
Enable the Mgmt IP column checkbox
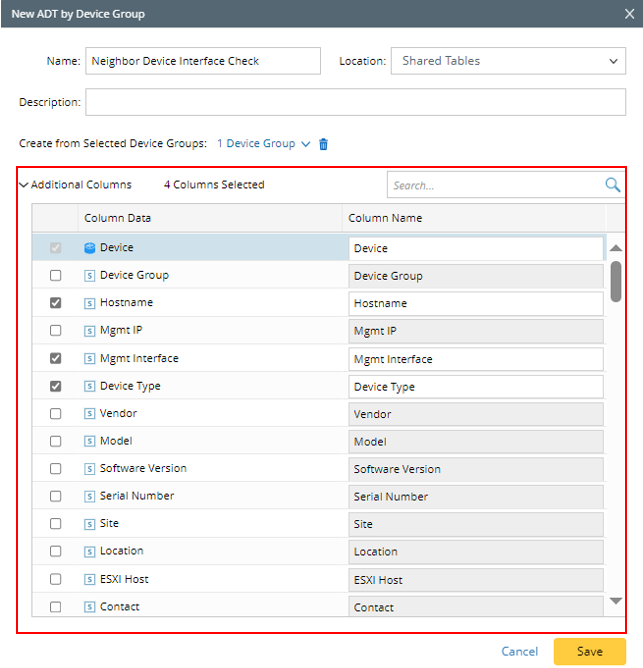(x=56, y=331)
